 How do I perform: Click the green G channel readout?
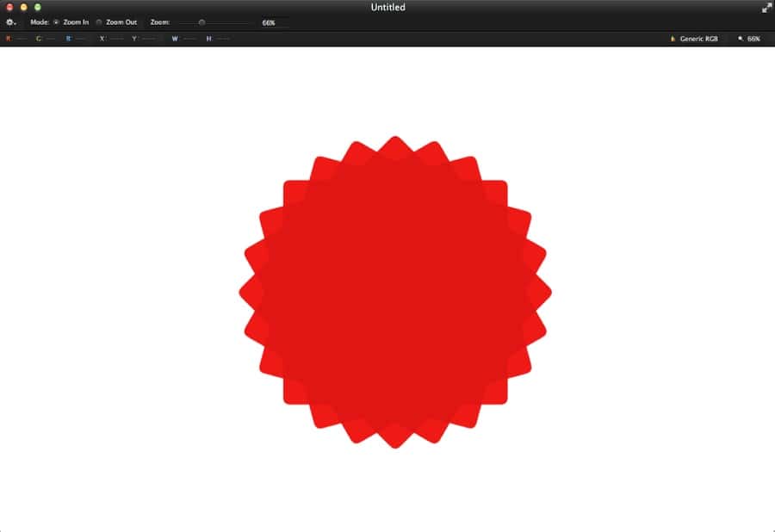(x=46, y=39)
